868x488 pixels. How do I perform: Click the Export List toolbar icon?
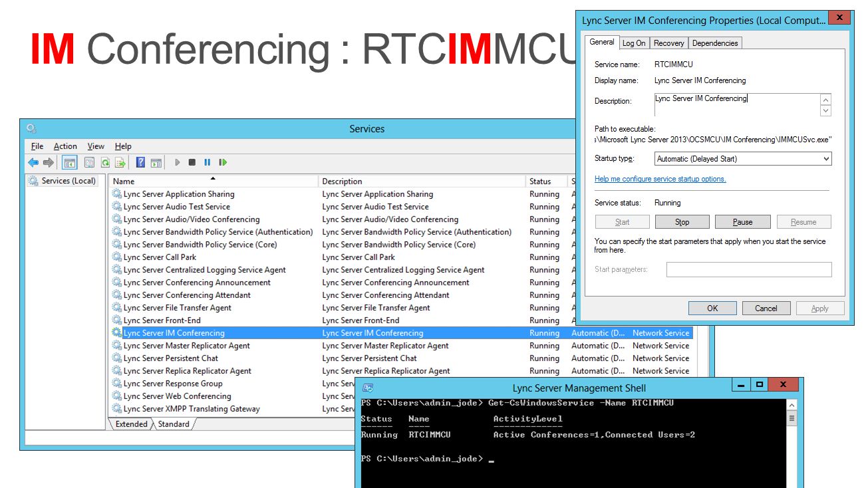click(x=120, y=162)
